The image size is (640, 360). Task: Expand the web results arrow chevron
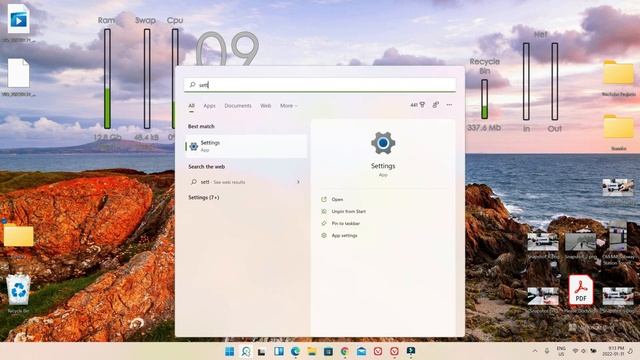coord(298,182)
